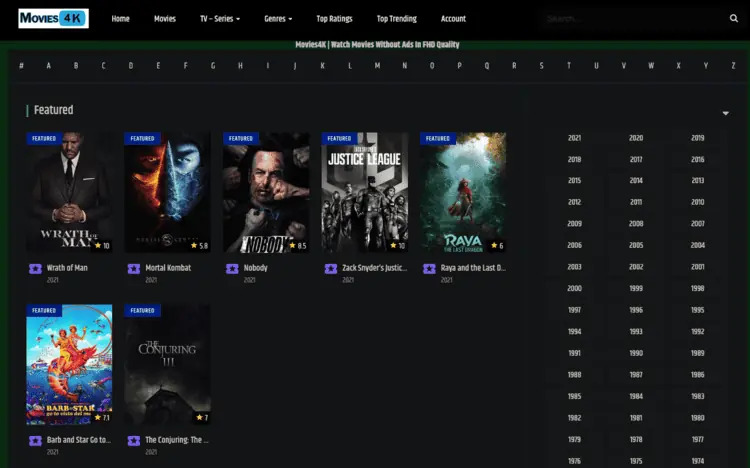
Task: Click movie icon beside Zack Snyder's Justice League
Action: pos(331,268)
